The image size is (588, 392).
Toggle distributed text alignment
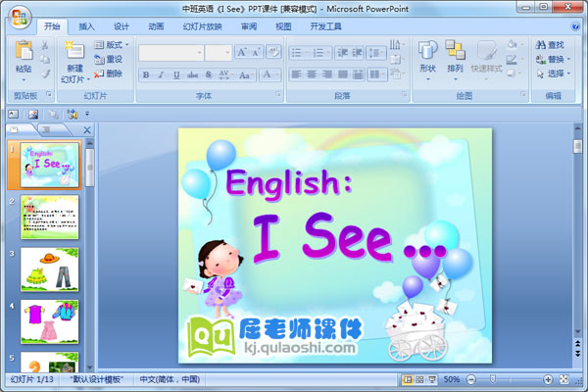(358, 74)
